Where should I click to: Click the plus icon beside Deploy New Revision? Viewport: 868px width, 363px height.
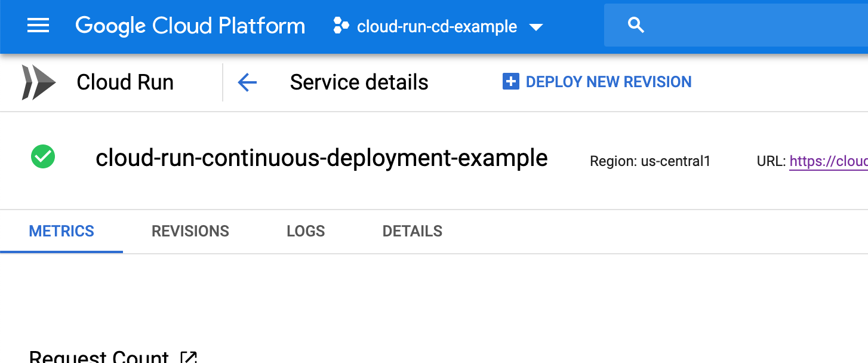tap(510, 82)
